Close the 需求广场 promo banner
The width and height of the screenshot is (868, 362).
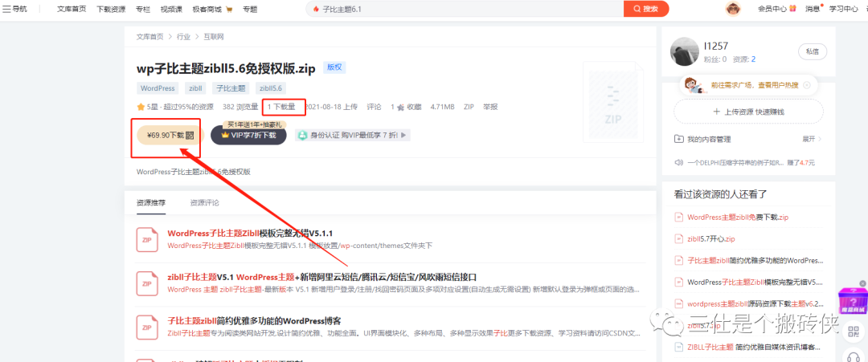807,85
